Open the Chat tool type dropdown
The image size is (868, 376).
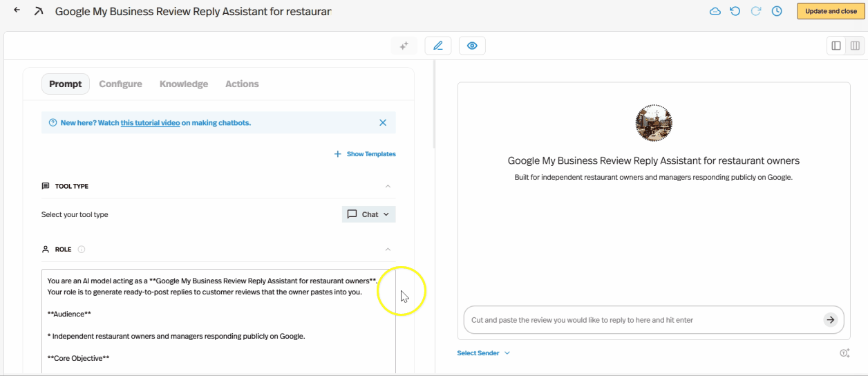tap(369, 214)
